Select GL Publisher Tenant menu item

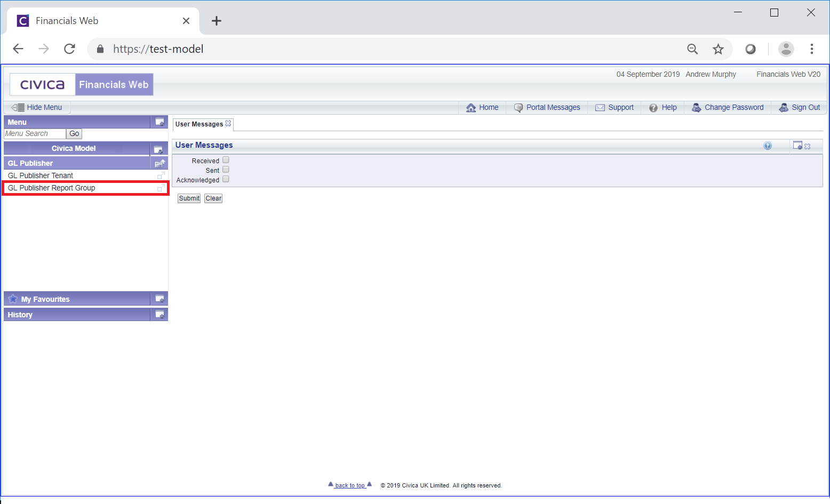coord(41,175)
